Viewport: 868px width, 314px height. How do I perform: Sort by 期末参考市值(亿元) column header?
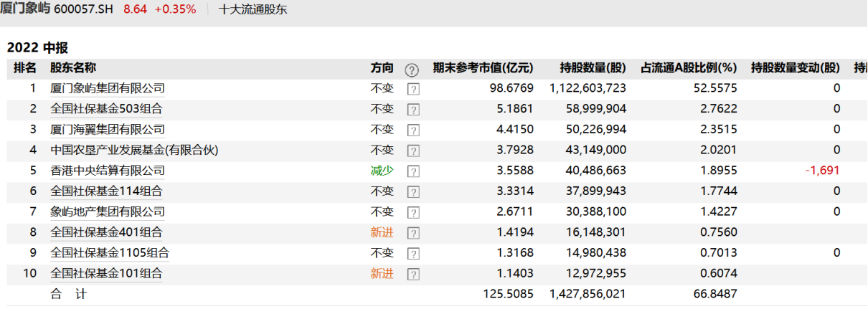[x=483, y=68]
